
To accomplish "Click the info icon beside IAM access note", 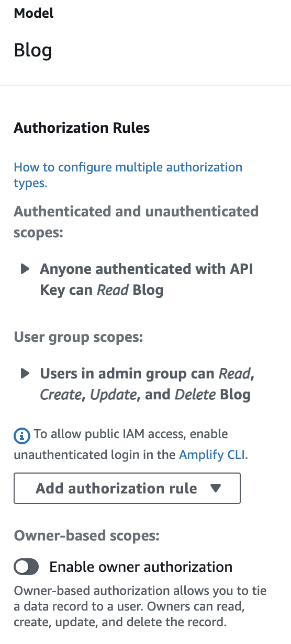I will tap(21, 435).
